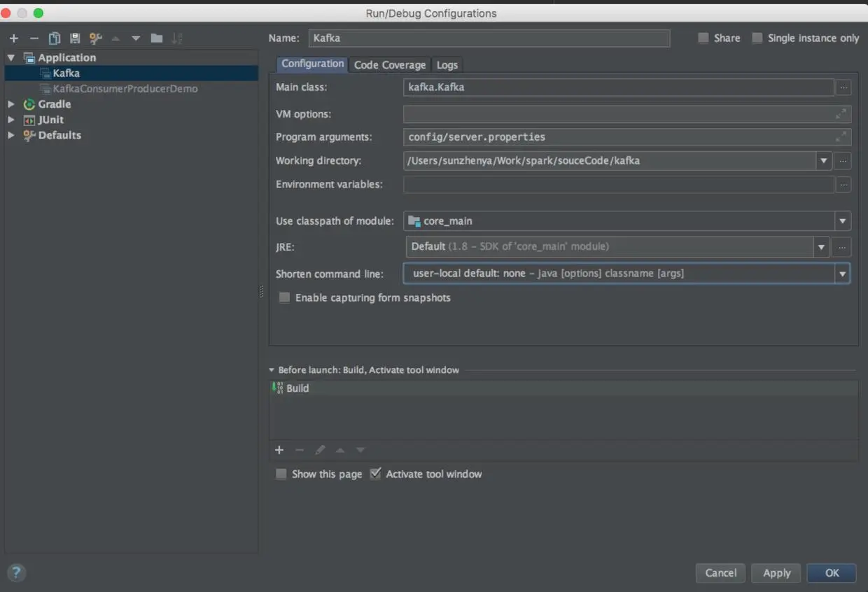
Task: Edit Environment variables with ellipsis button
Action: coord(843,185)
